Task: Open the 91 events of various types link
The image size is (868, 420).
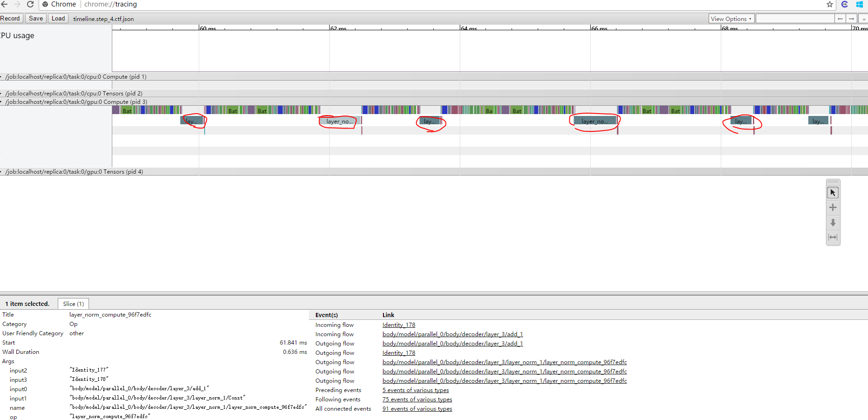Action: [417, 408]
